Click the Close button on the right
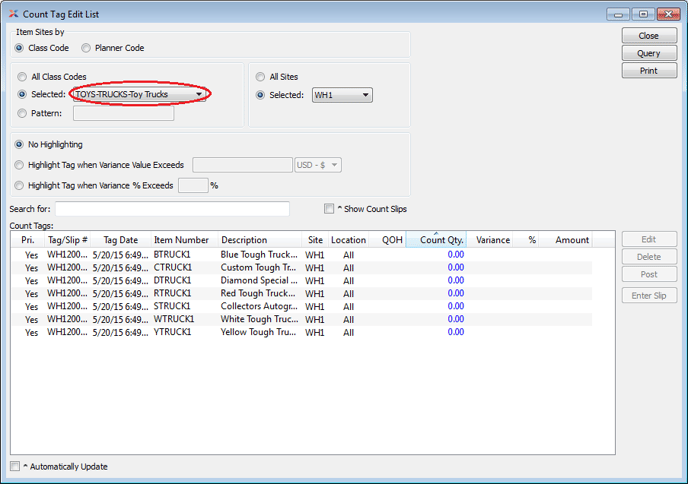Image resolution: width=688 pixels, height=484 pixels. [648, 36]
